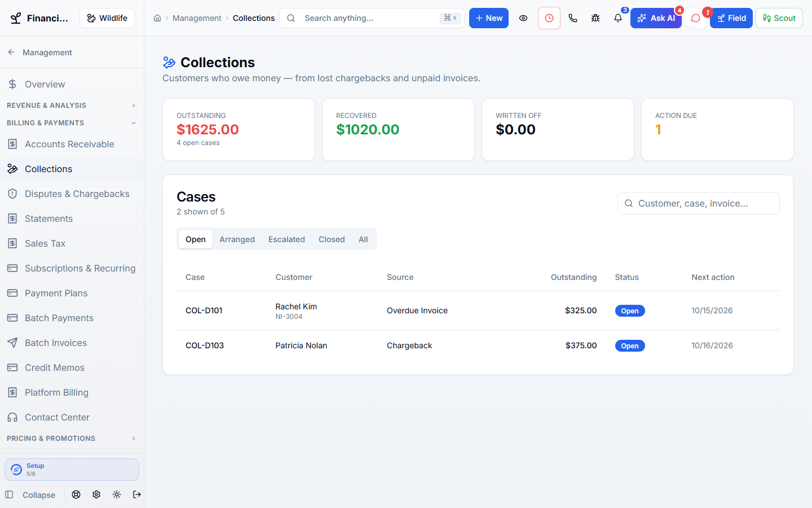Open the Field button
Image resolution: width=812 pixels, height=508 pixels.
pyautogui.click(x=731, y=18)
